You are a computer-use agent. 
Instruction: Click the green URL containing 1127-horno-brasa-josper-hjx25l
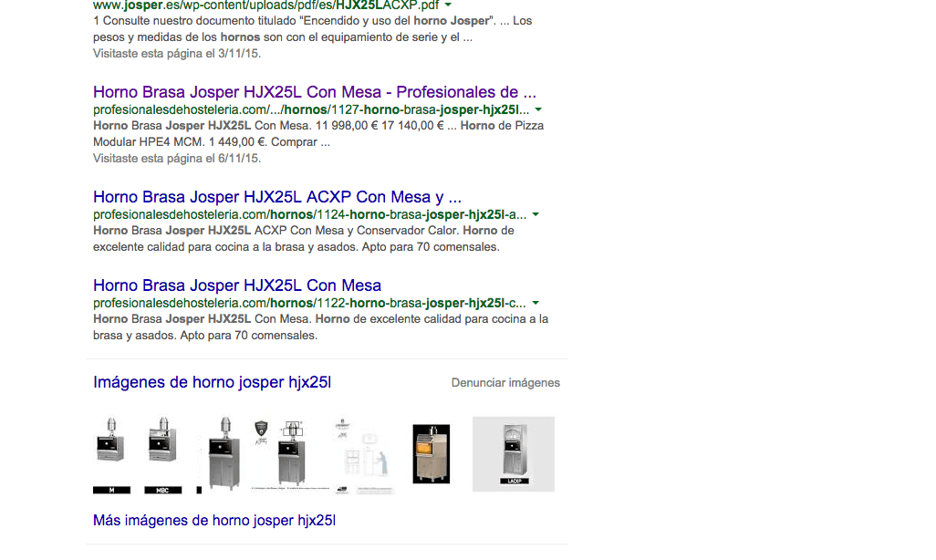click(311, 109)
